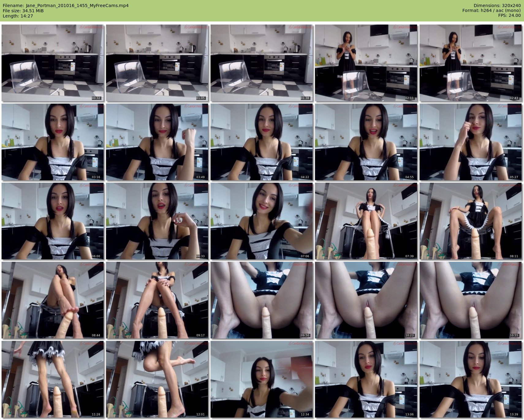Select the Dimensions 320x240 text
This screenshot has height=420, width=524.
pos(497,6)
